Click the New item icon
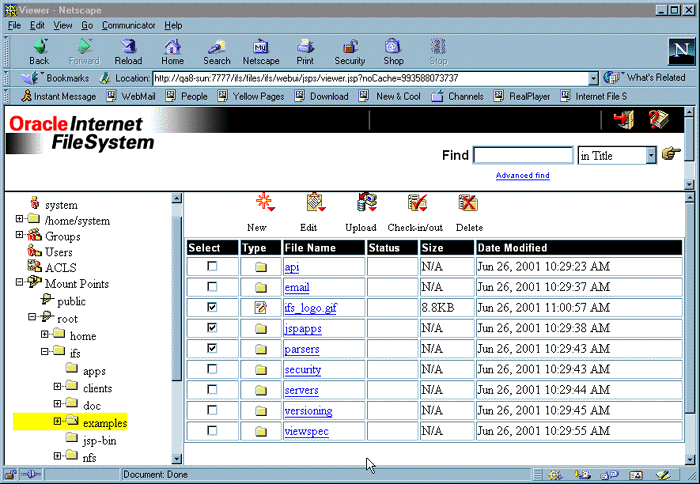 pyautogui.click(x=264, y=202)
